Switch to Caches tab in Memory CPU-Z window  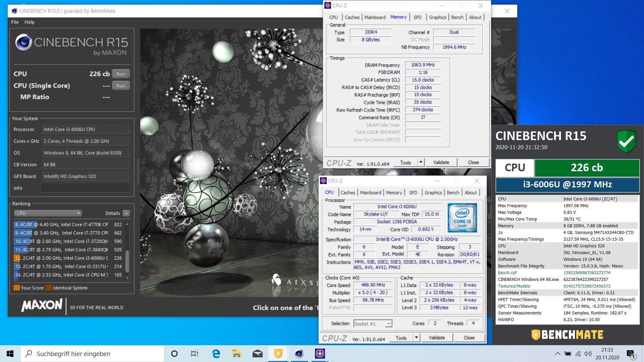point(352,17)
